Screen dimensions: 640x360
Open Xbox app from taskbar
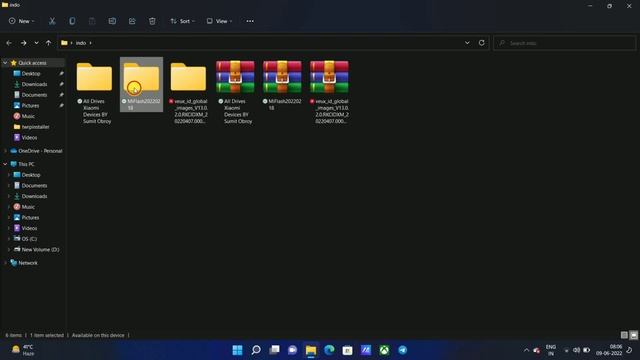[384, 350]
